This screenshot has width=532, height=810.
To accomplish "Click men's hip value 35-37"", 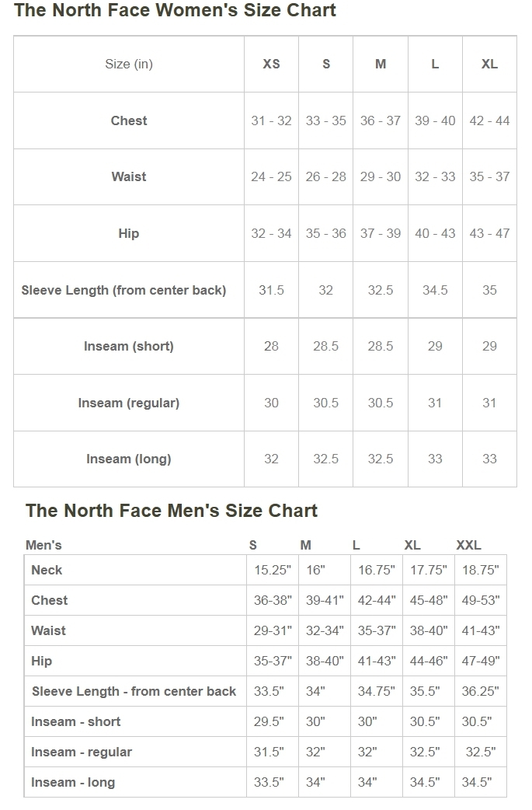I will point(273,661).
